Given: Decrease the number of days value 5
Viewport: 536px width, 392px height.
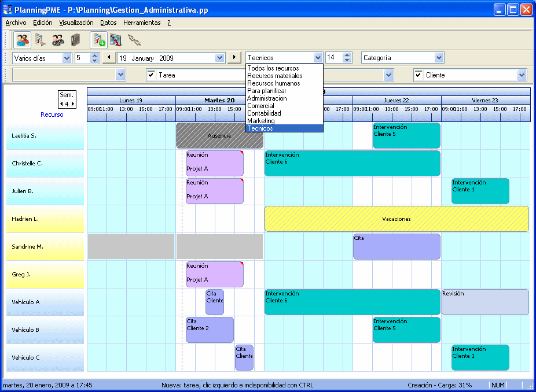Looking at the screenshot, I should [x=95, y=61].
